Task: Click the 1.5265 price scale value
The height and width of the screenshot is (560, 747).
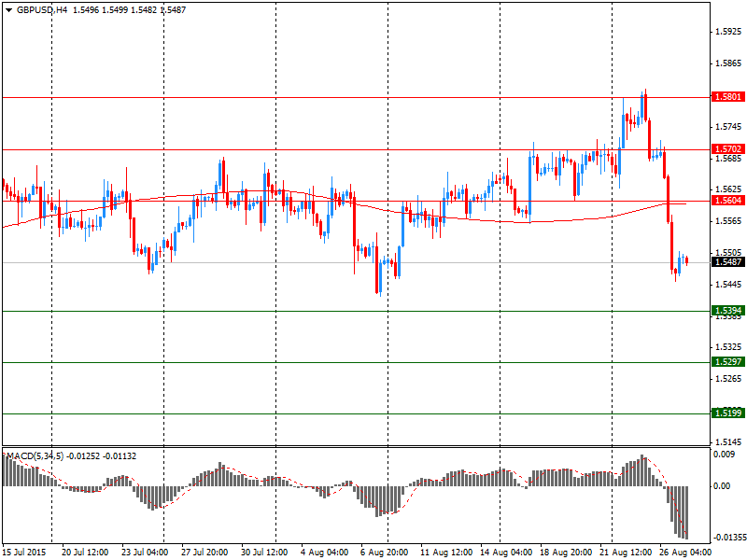Action: 729,379
